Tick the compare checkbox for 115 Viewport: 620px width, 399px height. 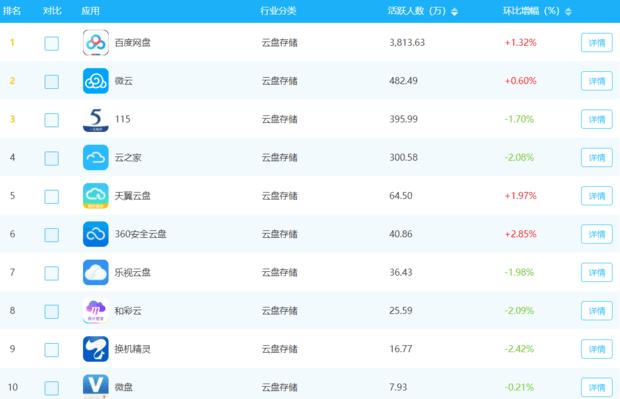[51, 120]
